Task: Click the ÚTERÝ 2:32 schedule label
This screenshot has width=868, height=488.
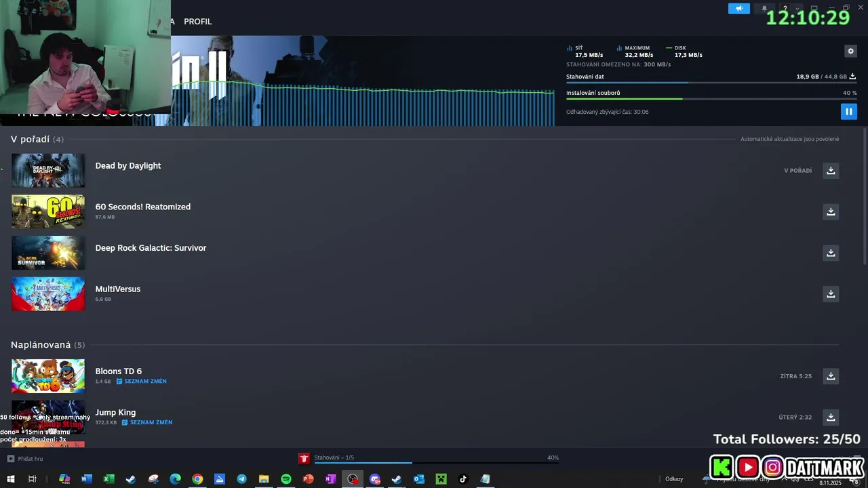Action: 795,418
